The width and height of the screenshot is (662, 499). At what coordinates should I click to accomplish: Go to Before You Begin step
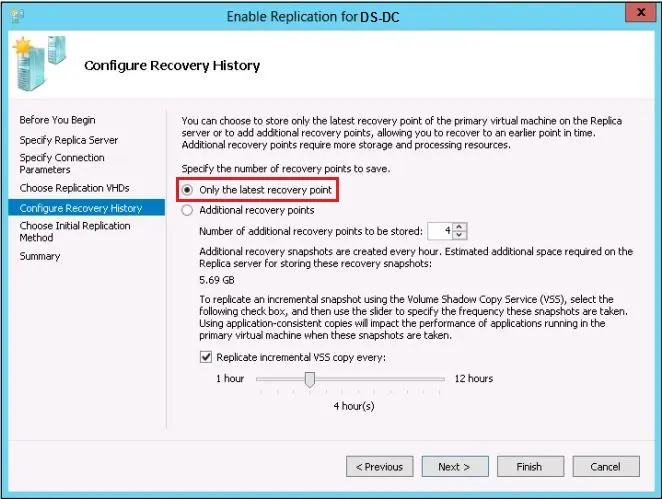[x=58, y=120]
